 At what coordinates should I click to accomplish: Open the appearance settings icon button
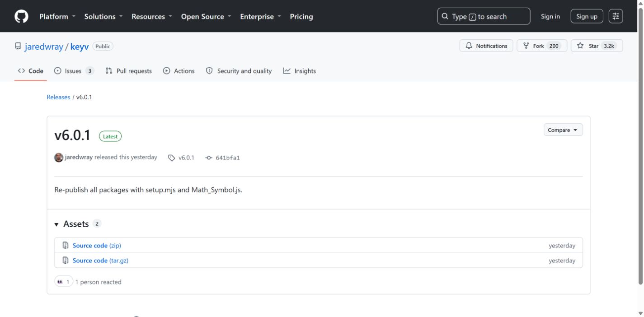pos(616,16)
